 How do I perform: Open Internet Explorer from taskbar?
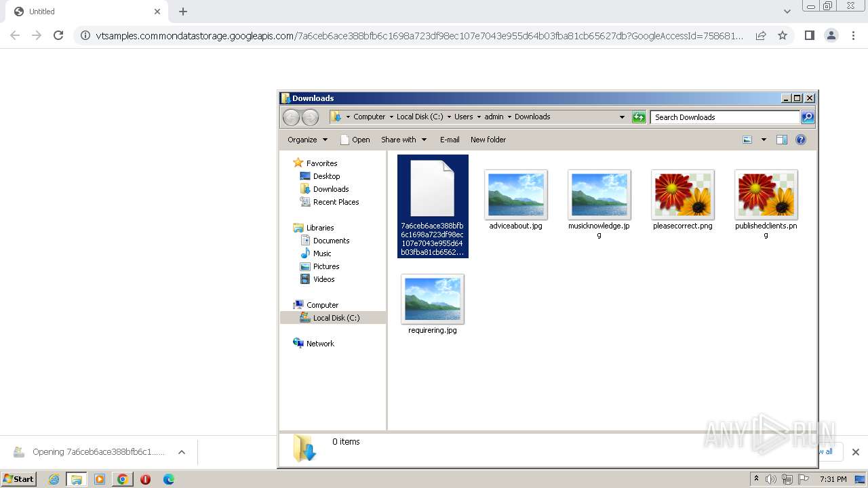click(x=54, y=479)
